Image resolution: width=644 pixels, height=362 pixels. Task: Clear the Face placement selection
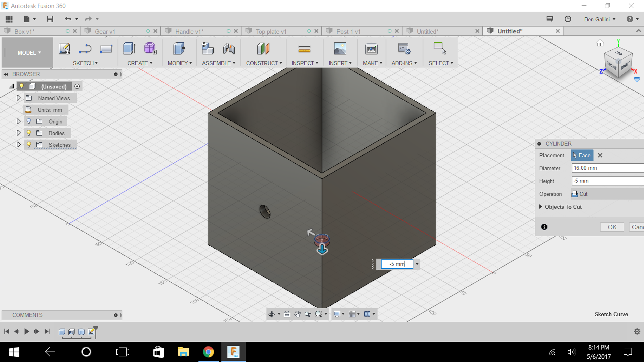point(600,155)
